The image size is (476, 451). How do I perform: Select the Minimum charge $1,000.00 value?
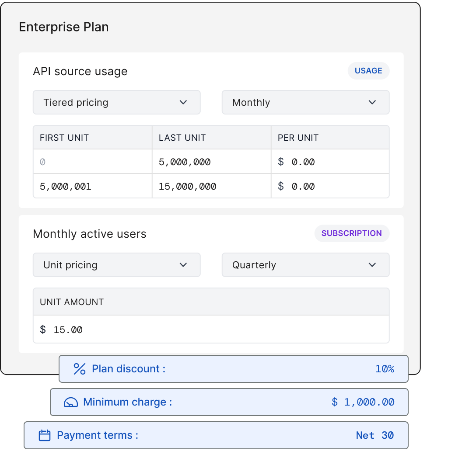tap(363, 402)
